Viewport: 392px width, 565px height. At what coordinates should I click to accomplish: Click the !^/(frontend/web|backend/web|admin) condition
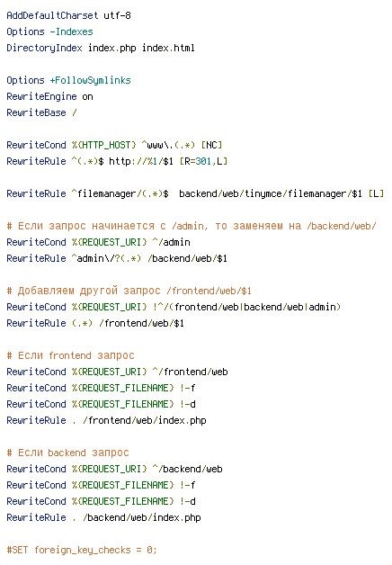246,307
